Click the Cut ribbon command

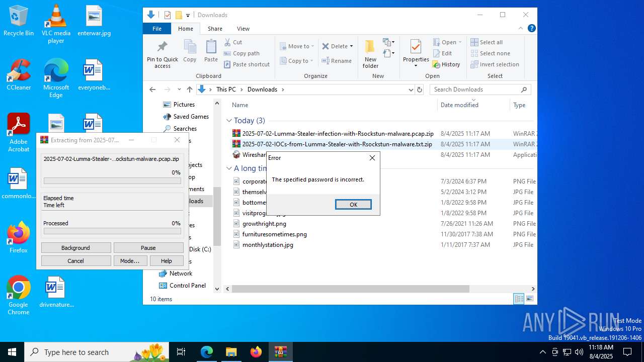pos(233,42)
